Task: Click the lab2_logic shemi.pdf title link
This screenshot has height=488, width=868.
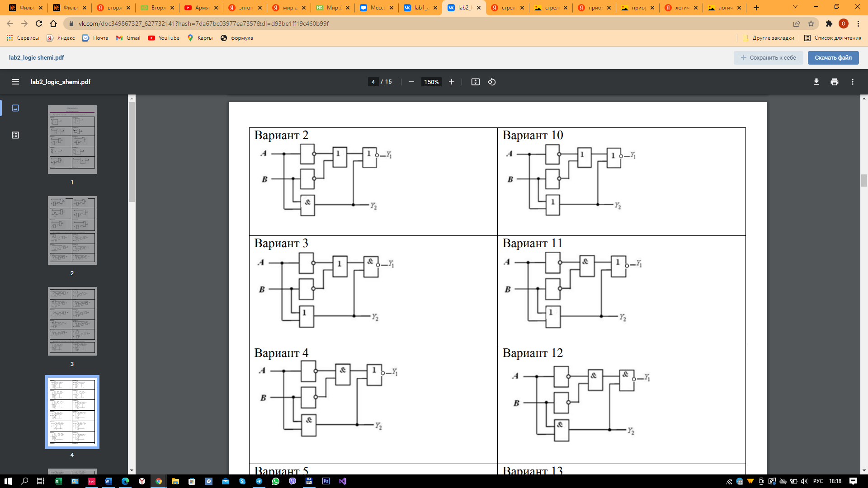Action: pos(37,57)
